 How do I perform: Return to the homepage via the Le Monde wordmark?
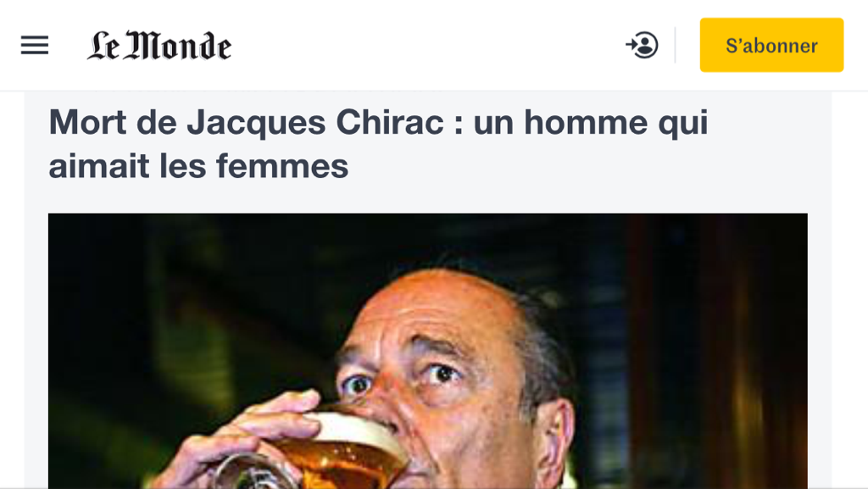159,46
